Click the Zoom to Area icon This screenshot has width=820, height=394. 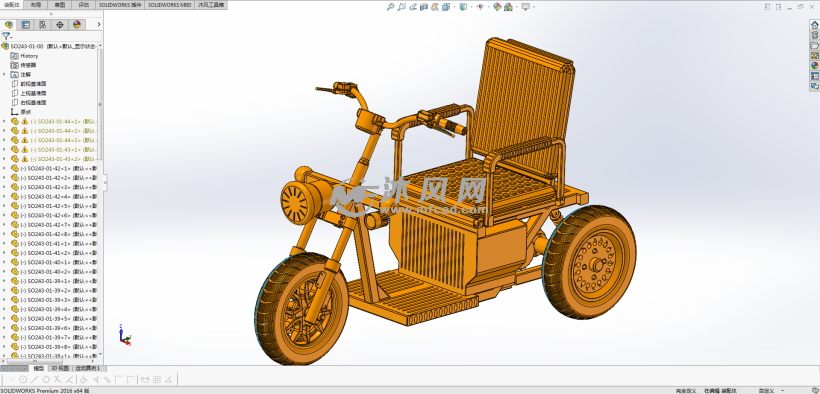tap(401, 7)
